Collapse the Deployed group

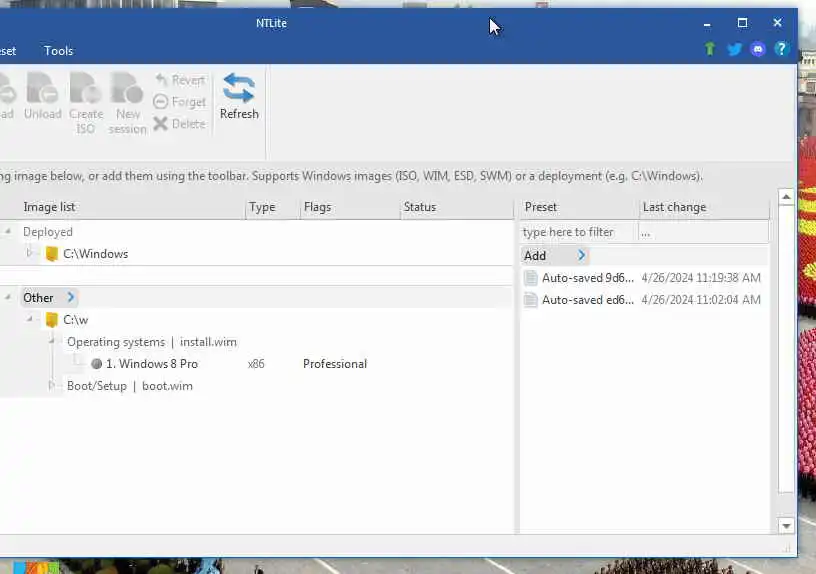[x=8, y=232]
